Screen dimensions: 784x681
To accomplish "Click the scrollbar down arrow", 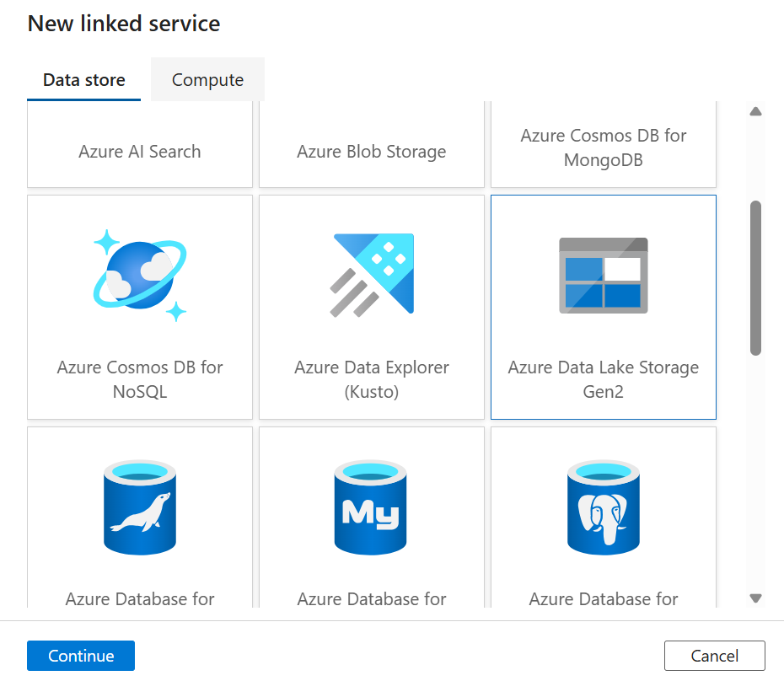I will pos(755,598).
